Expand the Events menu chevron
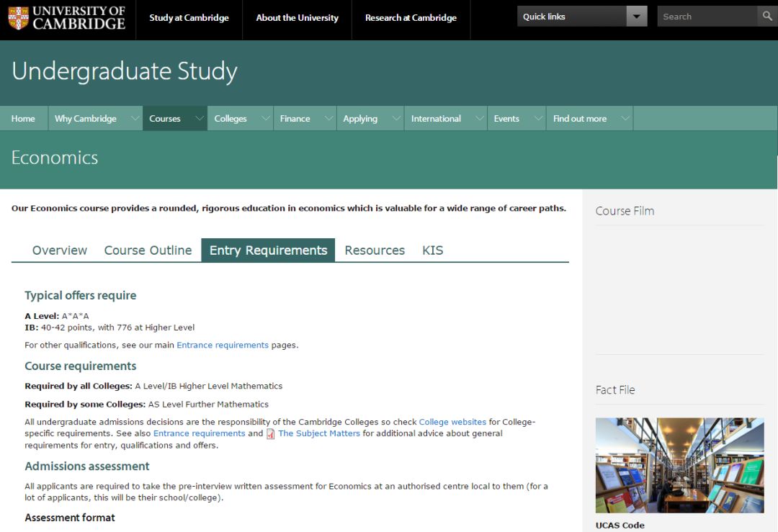The width and height of the screenshot is (778, 532). point(538,119)
